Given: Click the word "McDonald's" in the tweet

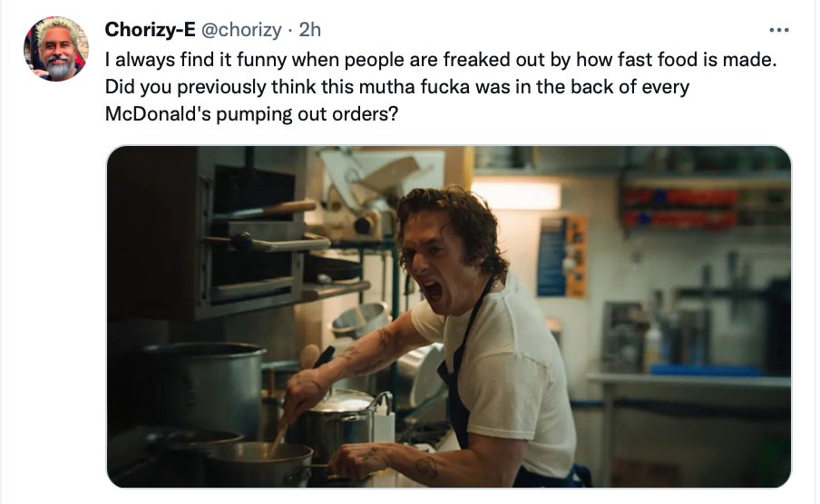Looking at the screenshot, I should click(158, 115).
